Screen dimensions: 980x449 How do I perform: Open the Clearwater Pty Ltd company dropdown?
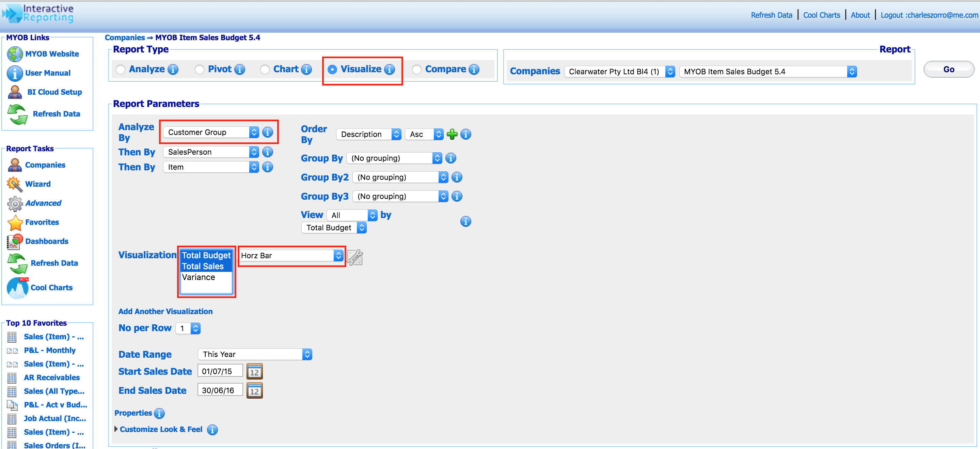pyautogui.click(x=620, y=72)
